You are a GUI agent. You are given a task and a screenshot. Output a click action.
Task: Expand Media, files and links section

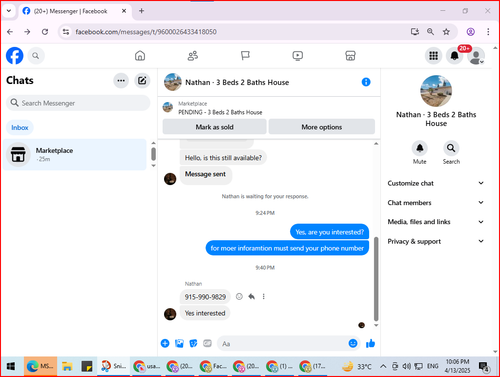(x=436, y=222)
